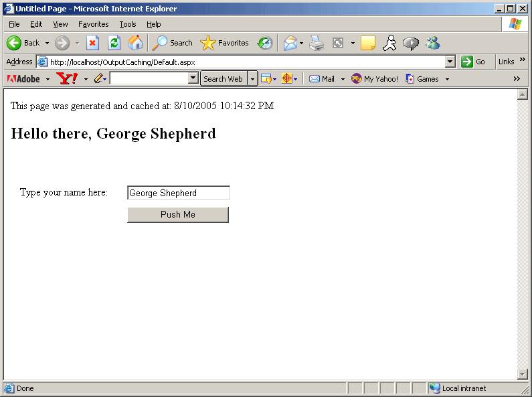Click the MSN Messenger icon
The width and height of the screenshot is (532, 397).
pyautogui.click(x=432, y=43)
